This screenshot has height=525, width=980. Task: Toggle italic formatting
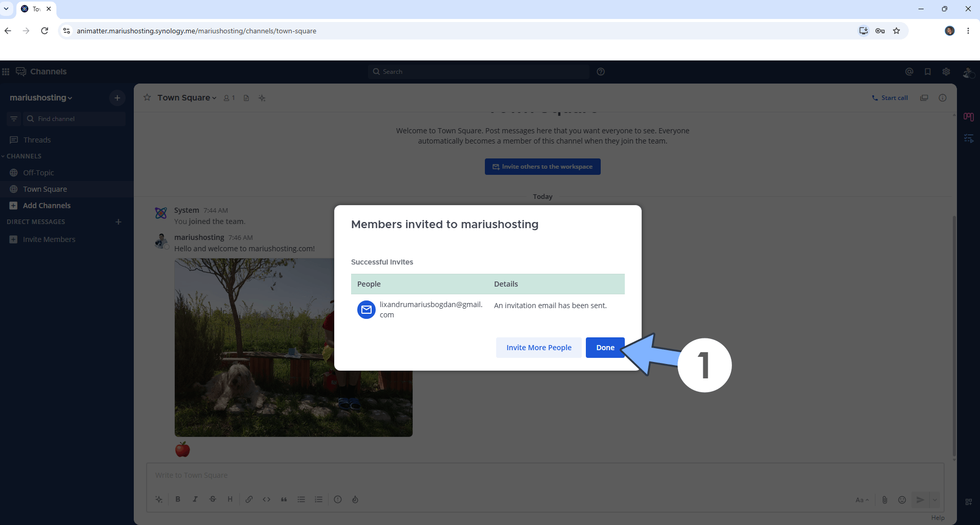195,499
